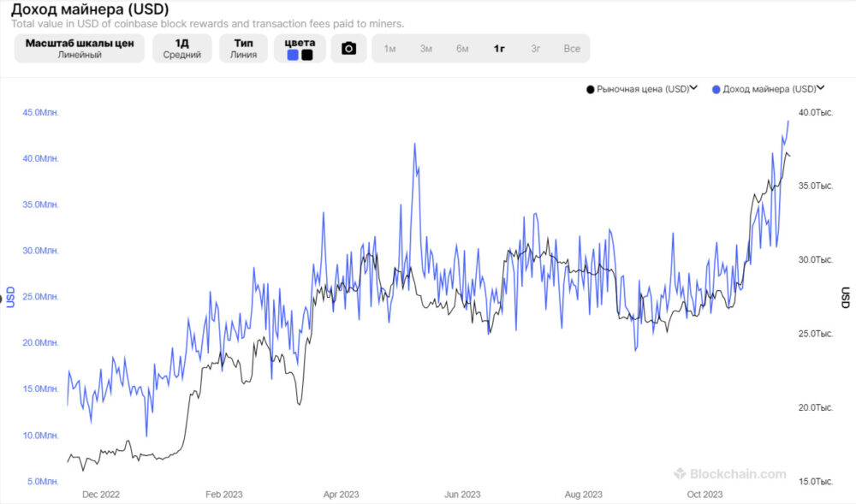Click the 5.0Млн. left axis label
This screenshot has width=856, height=504.
click(x=43, y=482)
